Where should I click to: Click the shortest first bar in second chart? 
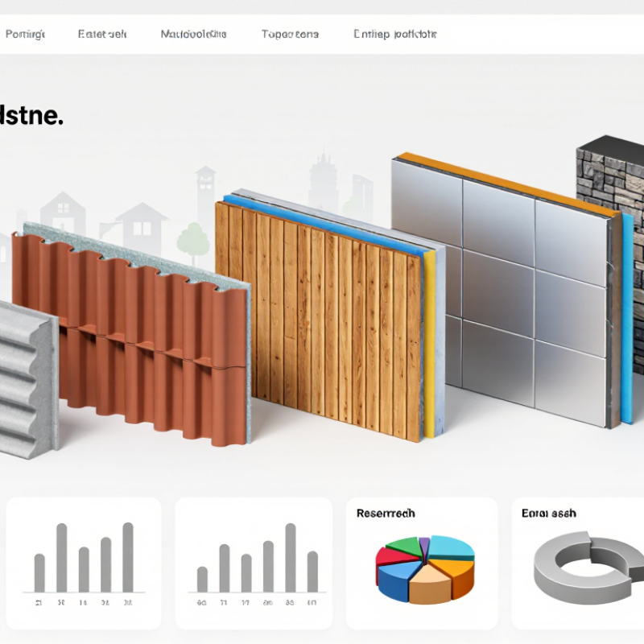[x=202, y=579]
